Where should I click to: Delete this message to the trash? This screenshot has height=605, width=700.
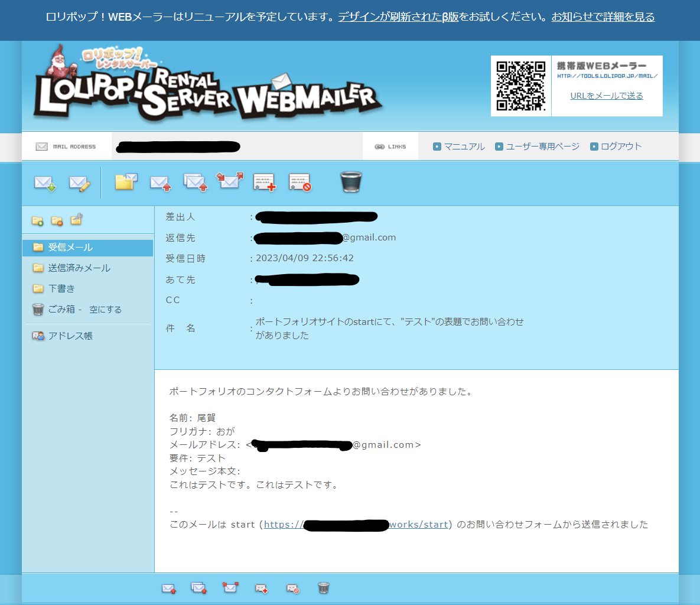[x=351, y=182]
